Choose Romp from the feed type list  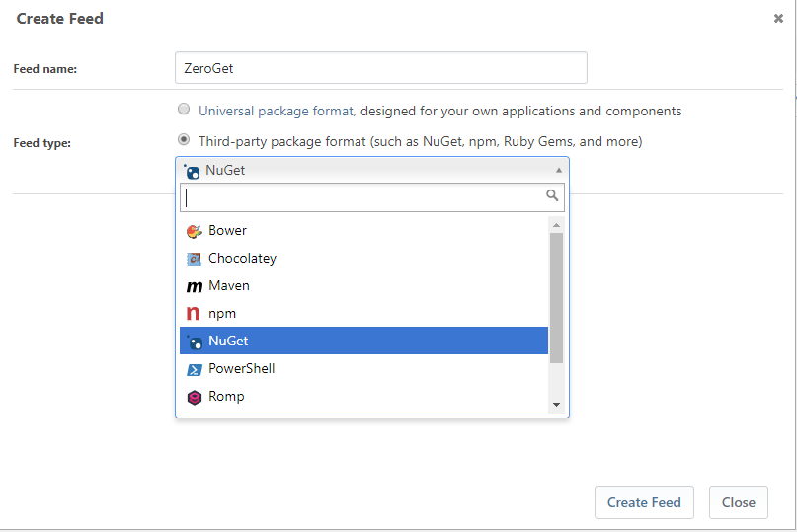tap(364, 396)
